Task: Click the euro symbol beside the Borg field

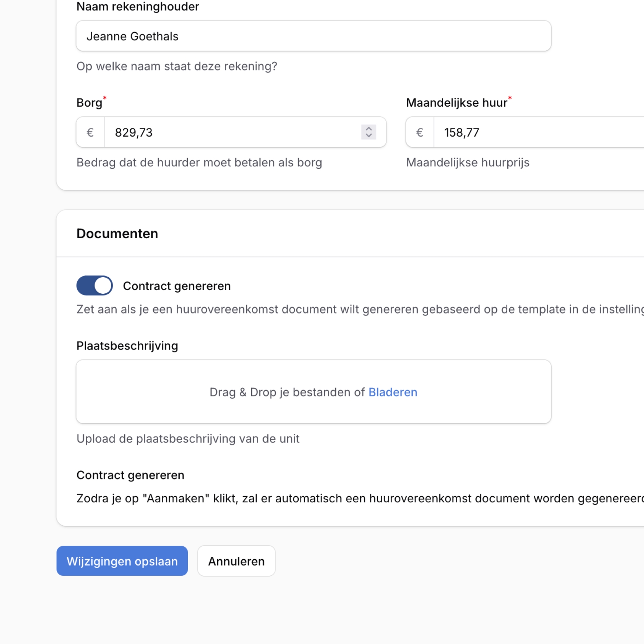Action: pos(90,132)
